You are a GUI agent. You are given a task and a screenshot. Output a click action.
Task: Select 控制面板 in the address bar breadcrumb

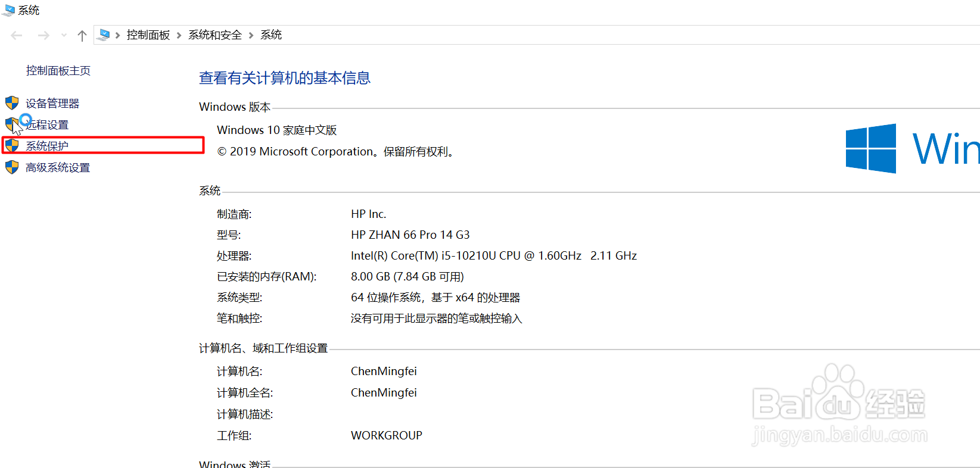click(x=148, y=35)
